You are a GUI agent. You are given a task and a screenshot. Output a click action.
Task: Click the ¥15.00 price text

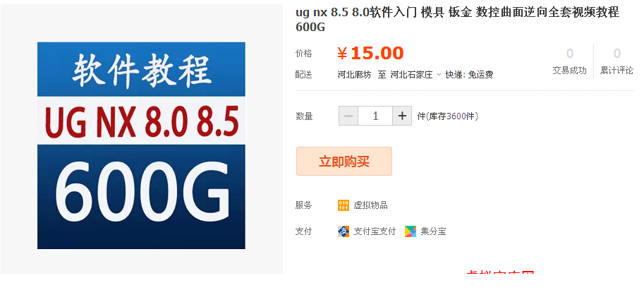[x=370, y=54]
